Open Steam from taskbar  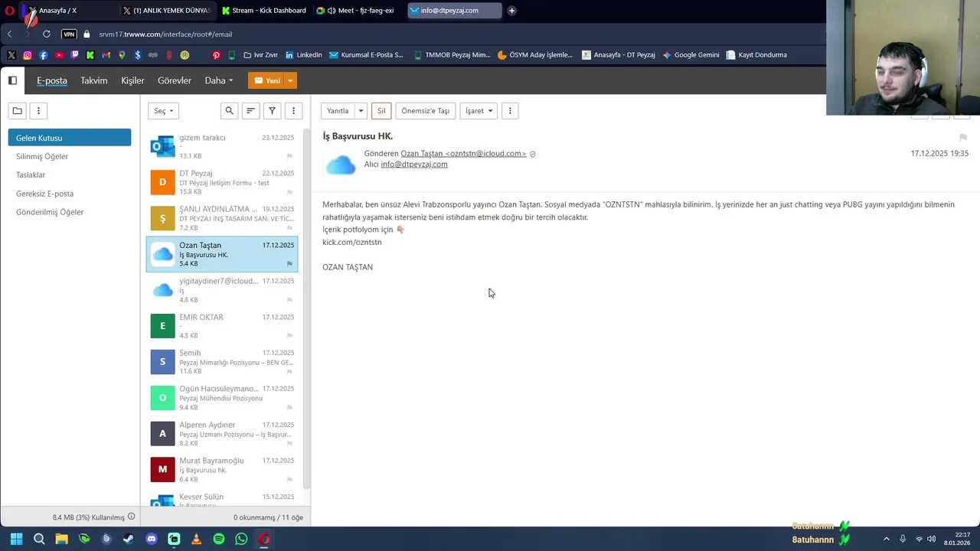[x=129, y=539]
